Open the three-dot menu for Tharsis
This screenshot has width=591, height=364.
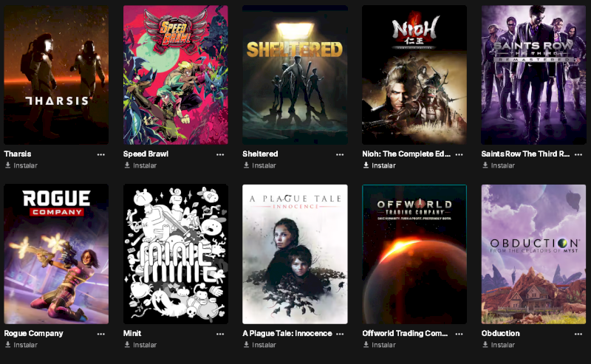100,154
